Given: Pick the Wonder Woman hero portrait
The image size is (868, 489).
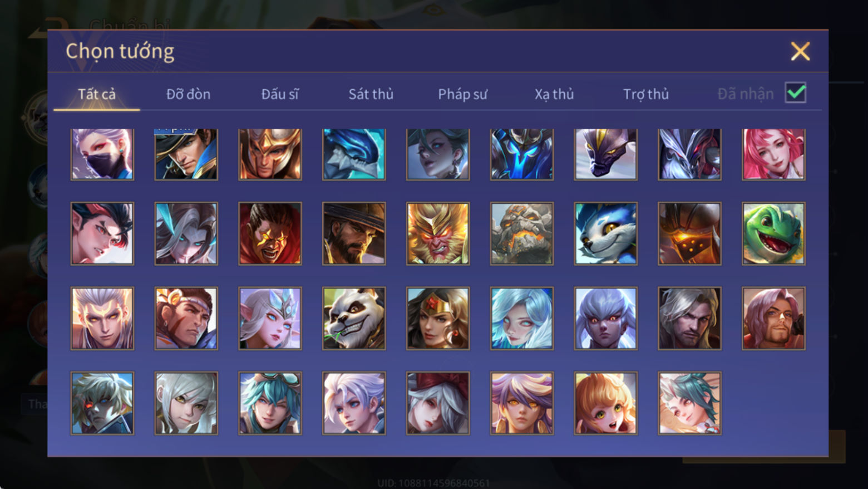Looking at the screenshot, I should click(x=438, y=318).
